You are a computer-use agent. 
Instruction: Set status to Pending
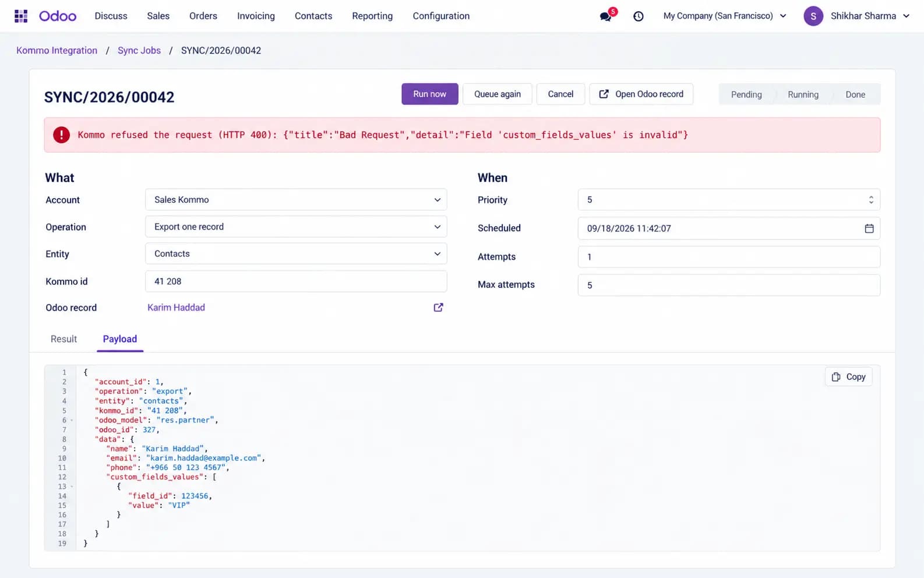746,94
